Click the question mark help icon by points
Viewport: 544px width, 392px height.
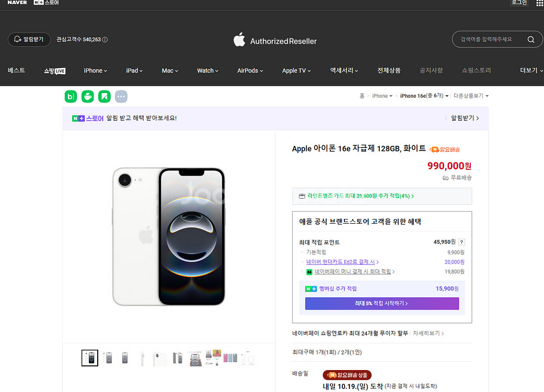coord(461,242)
